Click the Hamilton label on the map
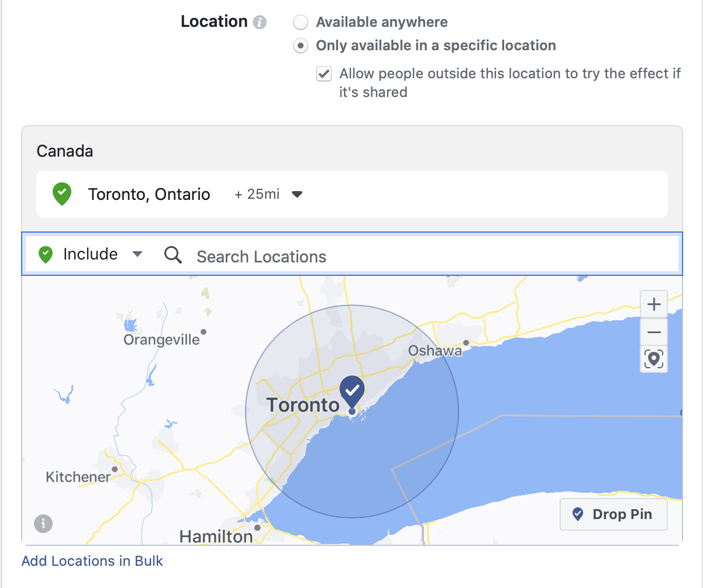703x588 pixels. [x=216, y=536]
